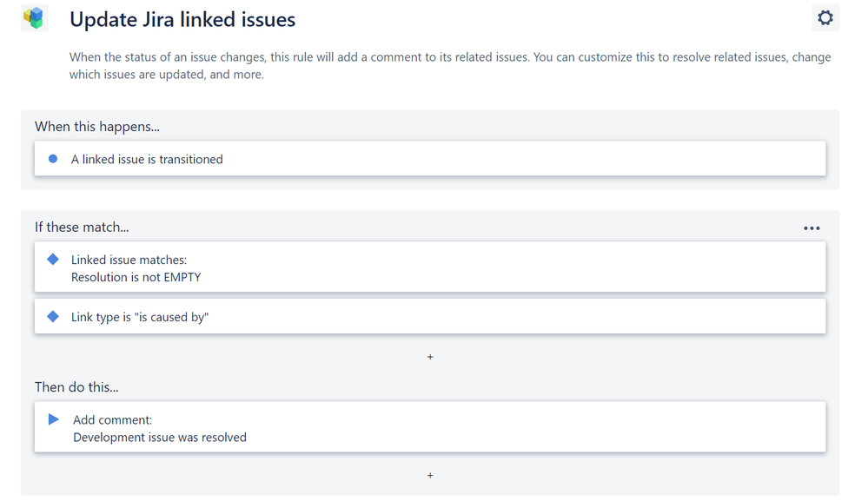
Task: Click the automation rule logo icon
Action: coord(34,18)
